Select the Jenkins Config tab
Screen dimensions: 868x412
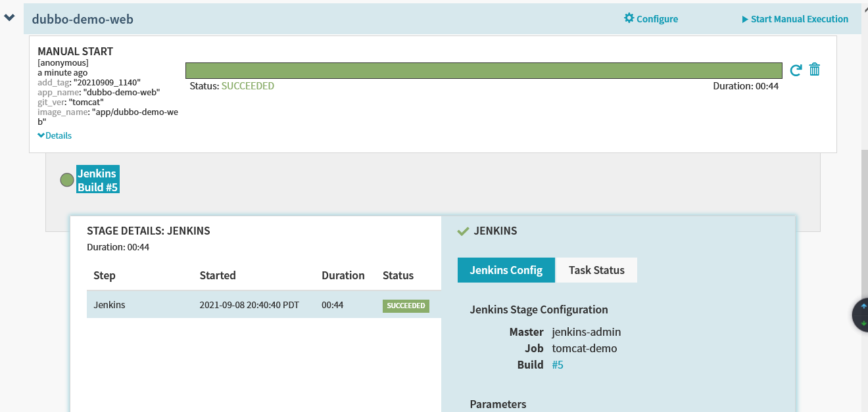click(x=506, y=270)
